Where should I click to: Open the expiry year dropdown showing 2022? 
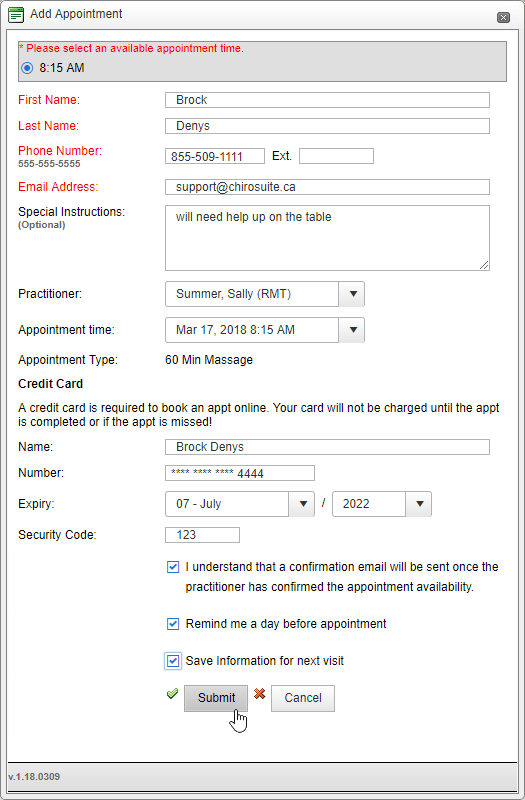[x=382, y=504]
